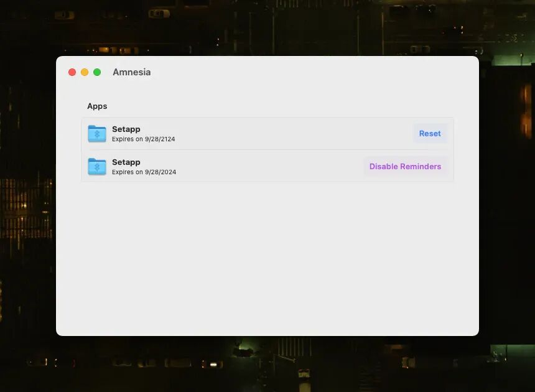Image resolution: width=535 pixels, height=392 pixels.
Task: Click the Disable Reminders button
Action: (x=405, y=167)
